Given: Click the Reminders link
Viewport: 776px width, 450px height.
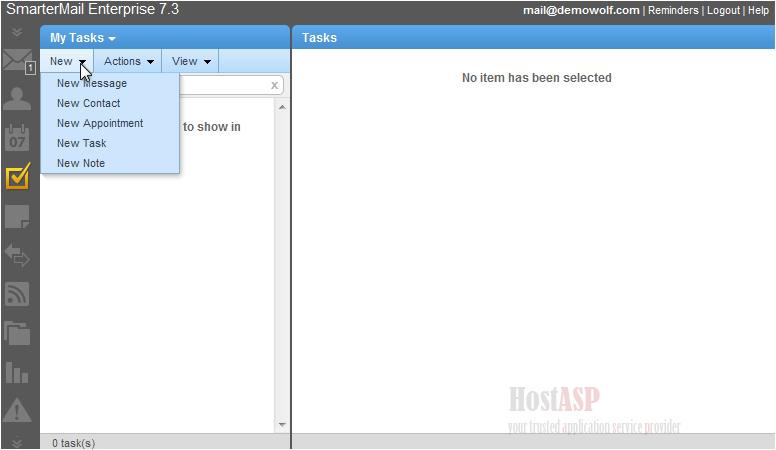Looking at the screenshot, I should 673,10.
